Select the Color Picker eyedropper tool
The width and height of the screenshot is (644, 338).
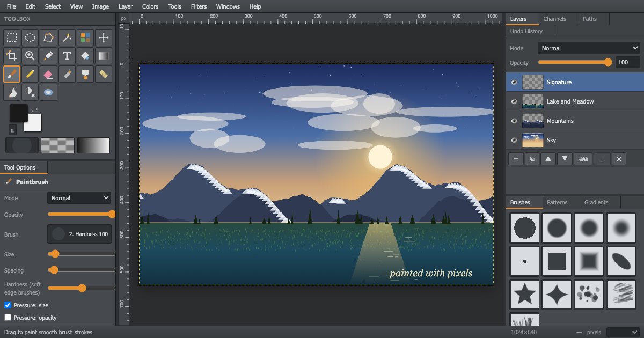48,56
